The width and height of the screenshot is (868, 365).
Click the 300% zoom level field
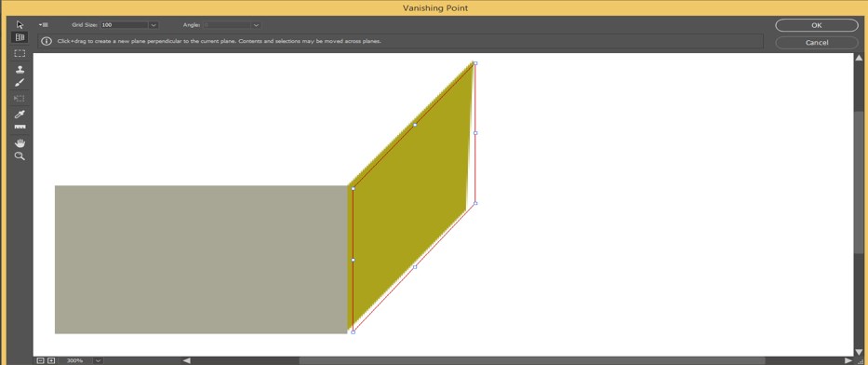pos(76,360)
